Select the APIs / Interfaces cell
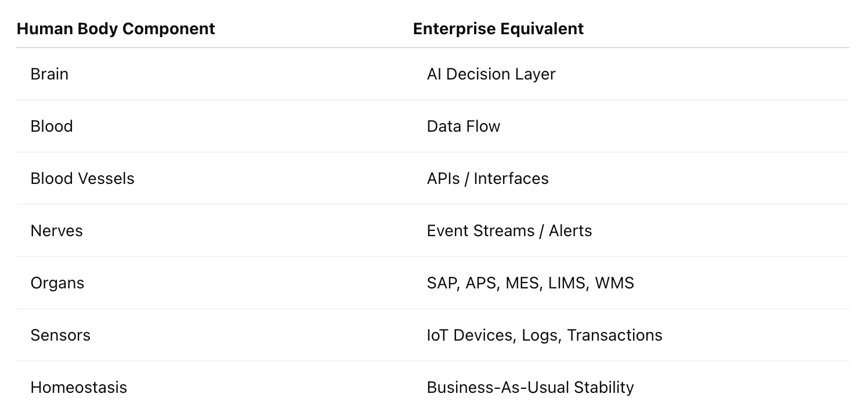The image size is (868, 412). 487,179
